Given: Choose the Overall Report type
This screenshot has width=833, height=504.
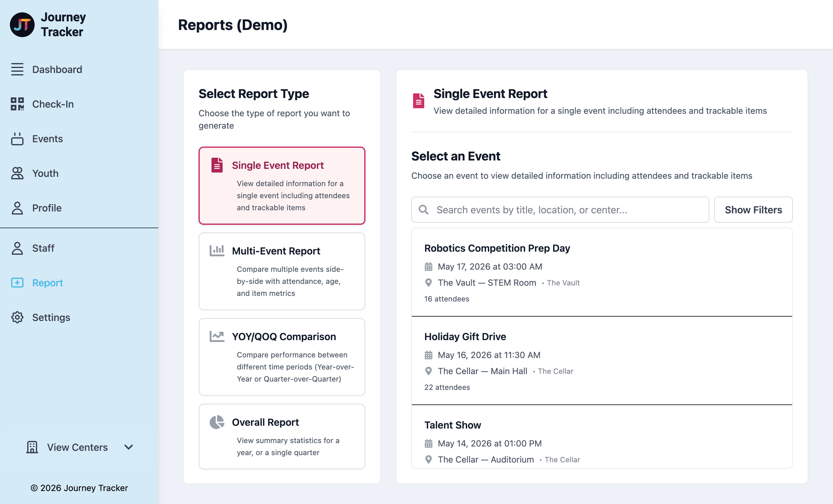Looking at the screenshot, I should point(282,436).
